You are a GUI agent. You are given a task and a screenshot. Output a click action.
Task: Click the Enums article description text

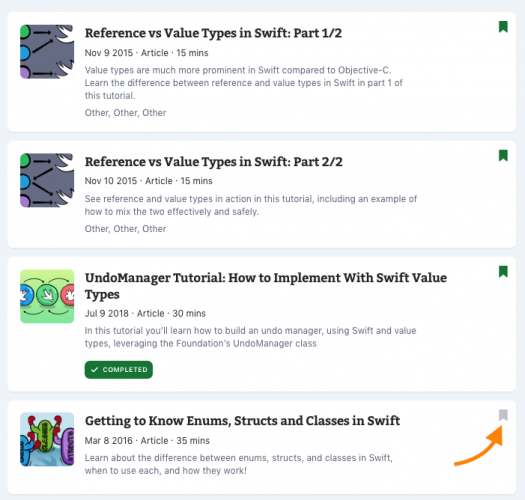[239, 464]
